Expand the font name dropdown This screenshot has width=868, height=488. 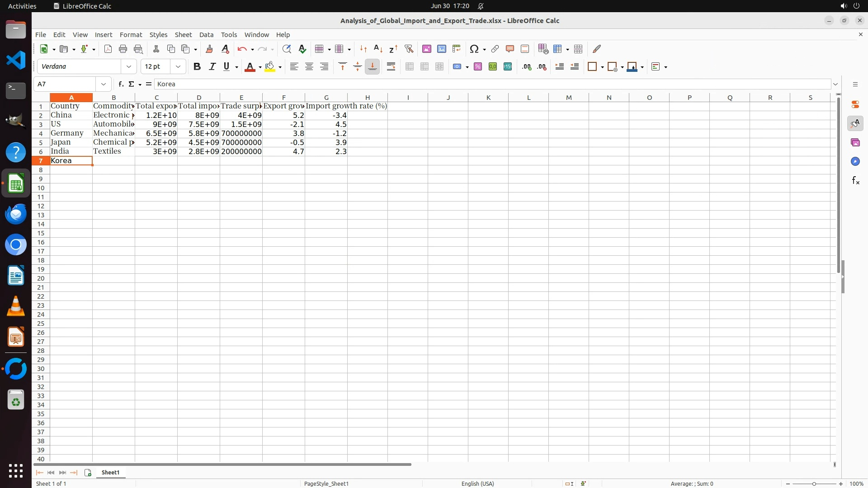129,67
